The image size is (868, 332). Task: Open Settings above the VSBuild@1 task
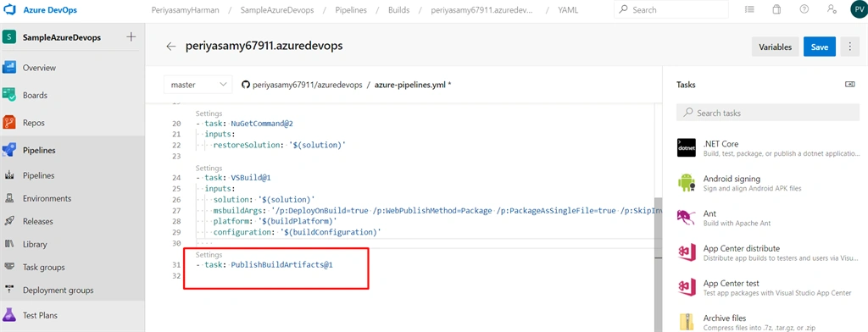click(x=209, y=168)
